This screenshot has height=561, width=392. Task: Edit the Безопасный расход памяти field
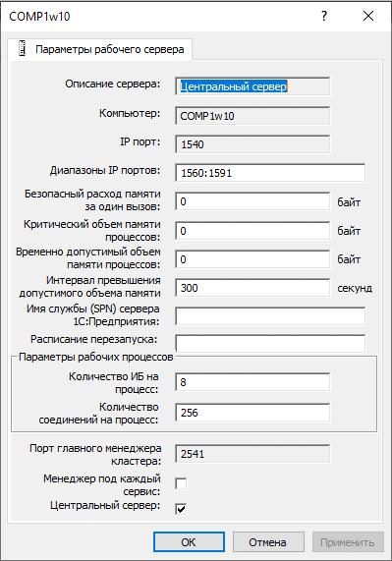pyautogui.click(x=252, y=201)
